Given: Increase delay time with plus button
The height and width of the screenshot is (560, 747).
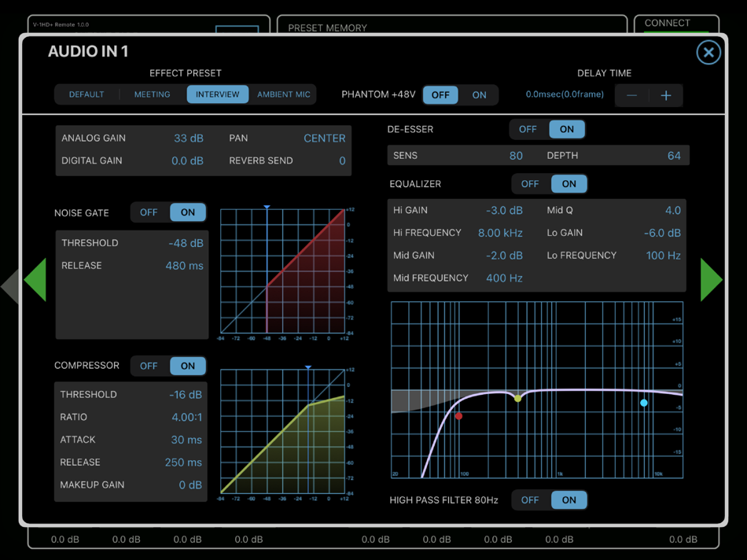Looking at the screenshot, I should 666,95.
